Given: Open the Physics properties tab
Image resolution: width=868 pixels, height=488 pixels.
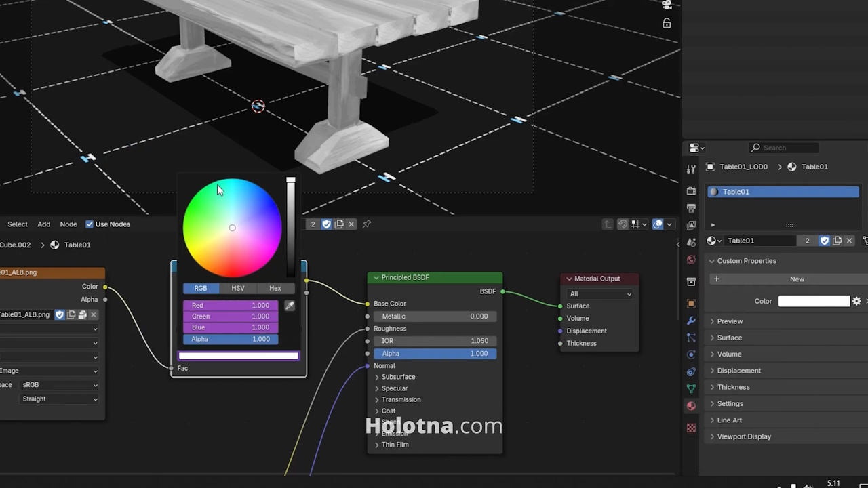Looking at the screenshot, I should (x=691, y=354).
